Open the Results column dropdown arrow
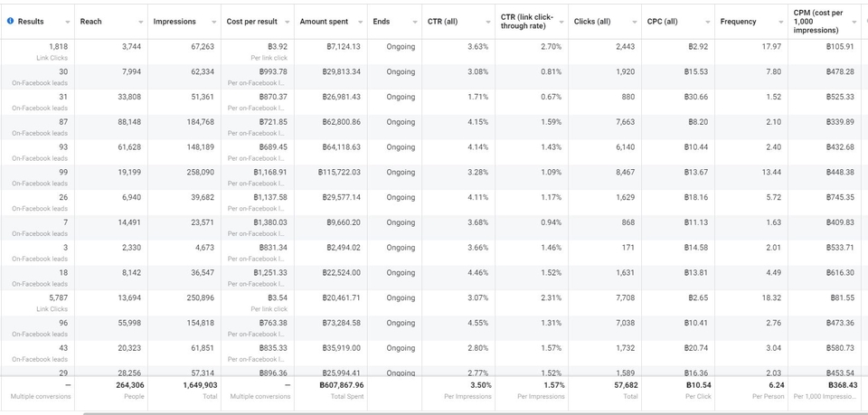 click(67, 22)
